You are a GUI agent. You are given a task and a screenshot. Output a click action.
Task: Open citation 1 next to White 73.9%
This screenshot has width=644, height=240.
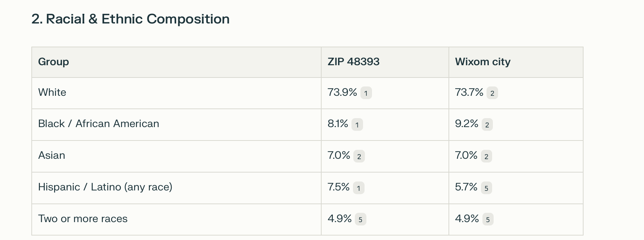tap(366, 93)
